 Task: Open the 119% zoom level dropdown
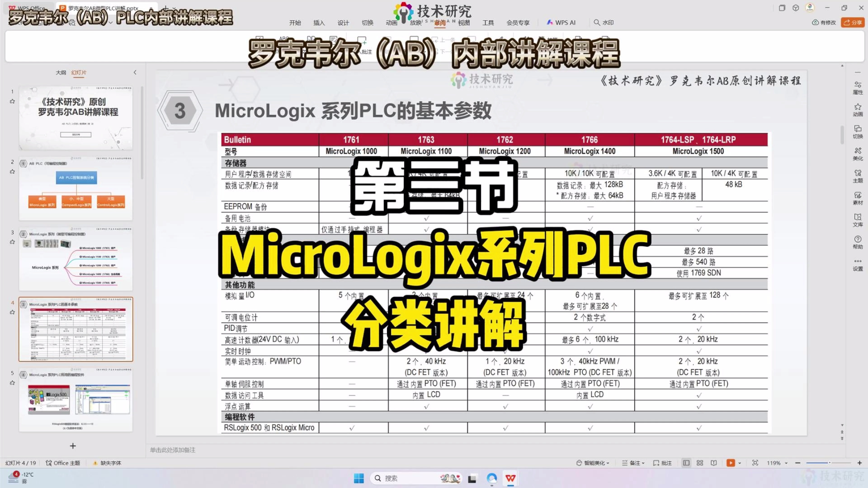tap(777, 463)
